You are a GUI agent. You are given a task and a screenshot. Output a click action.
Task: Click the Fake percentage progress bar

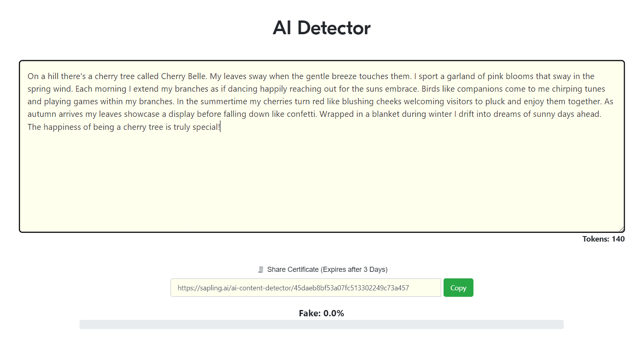tap(321, 324)
